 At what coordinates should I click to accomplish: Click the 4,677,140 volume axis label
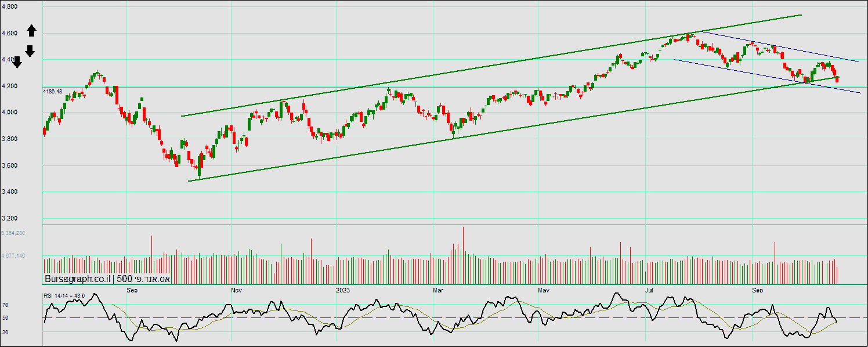click(12, 255)
